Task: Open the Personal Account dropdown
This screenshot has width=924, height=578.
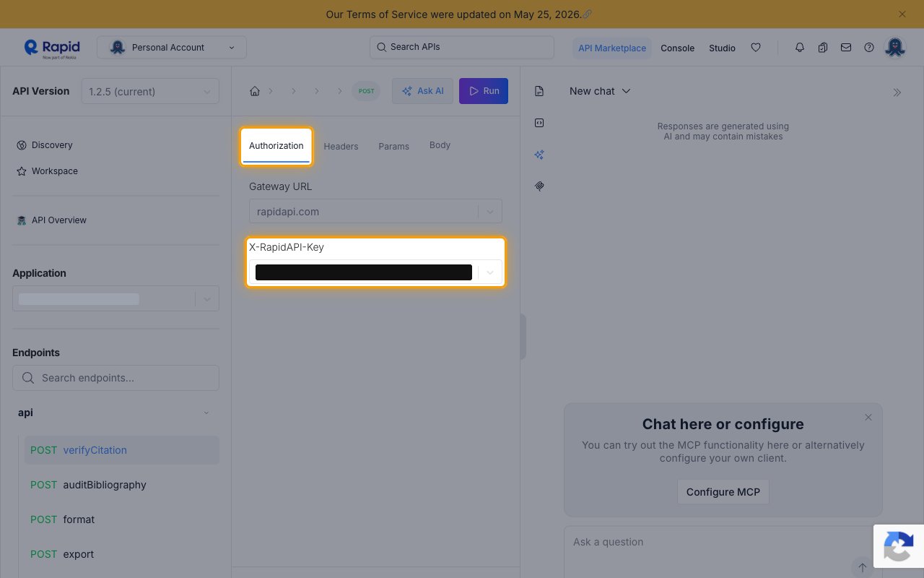Action: point(172,48)
